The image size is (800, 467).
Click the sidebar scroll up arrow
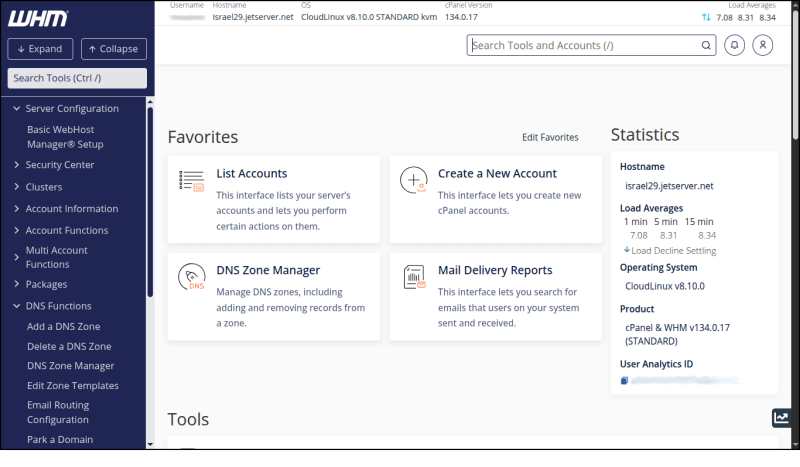[x=150, y=102]
